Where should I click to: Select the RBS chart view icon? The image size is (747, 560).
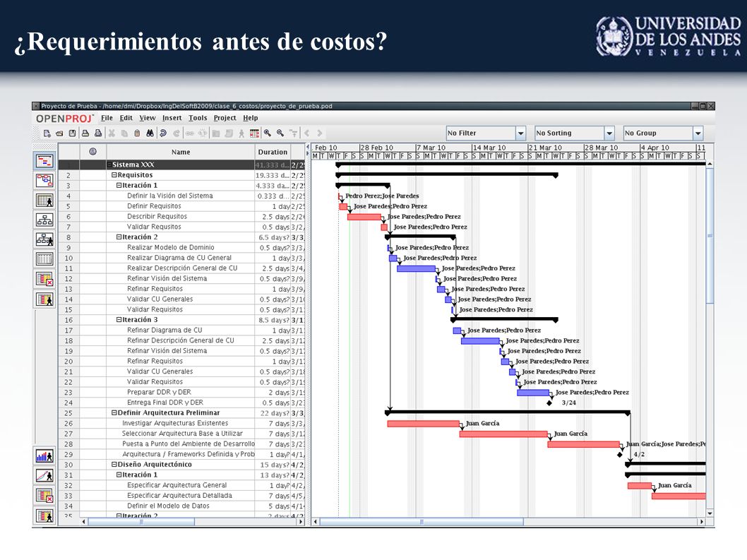(x=44, y=239)
